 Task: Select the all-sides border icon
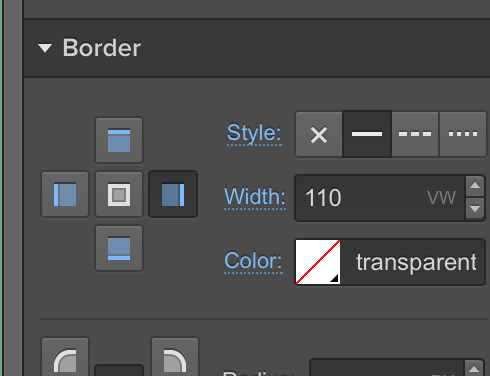[119, 194]
